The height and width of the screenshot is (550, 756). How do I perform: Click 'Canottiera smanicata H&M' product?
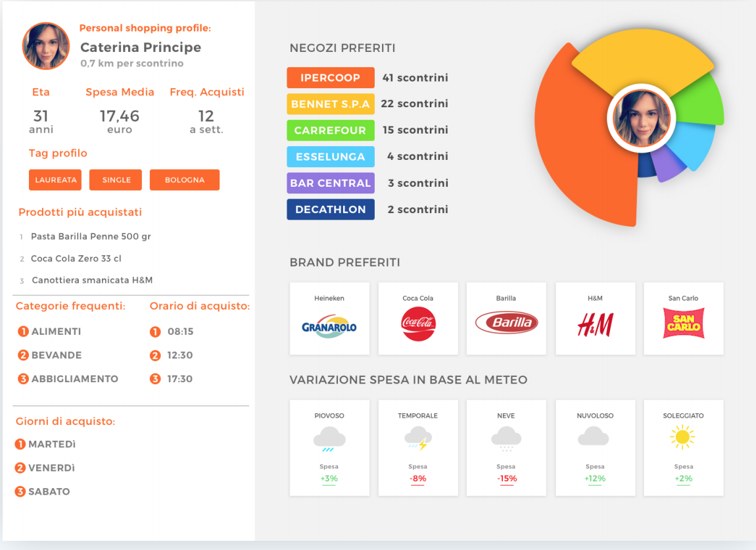pos(92,280)
